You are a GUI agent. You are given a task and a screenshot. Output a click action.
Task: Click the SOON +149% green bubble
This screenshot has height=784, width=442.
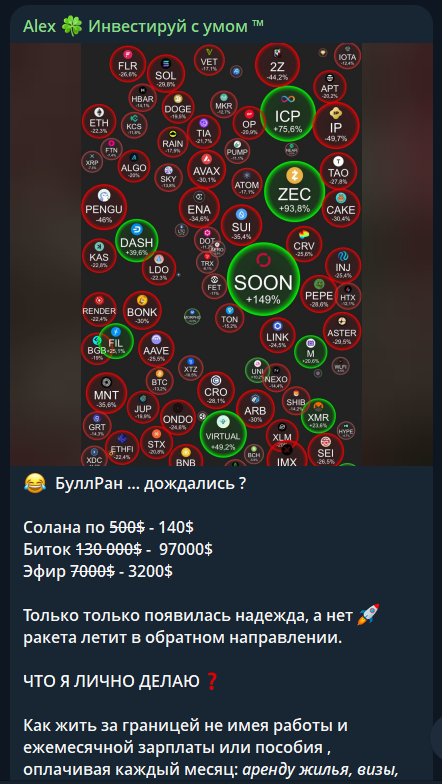coord(264,279)
